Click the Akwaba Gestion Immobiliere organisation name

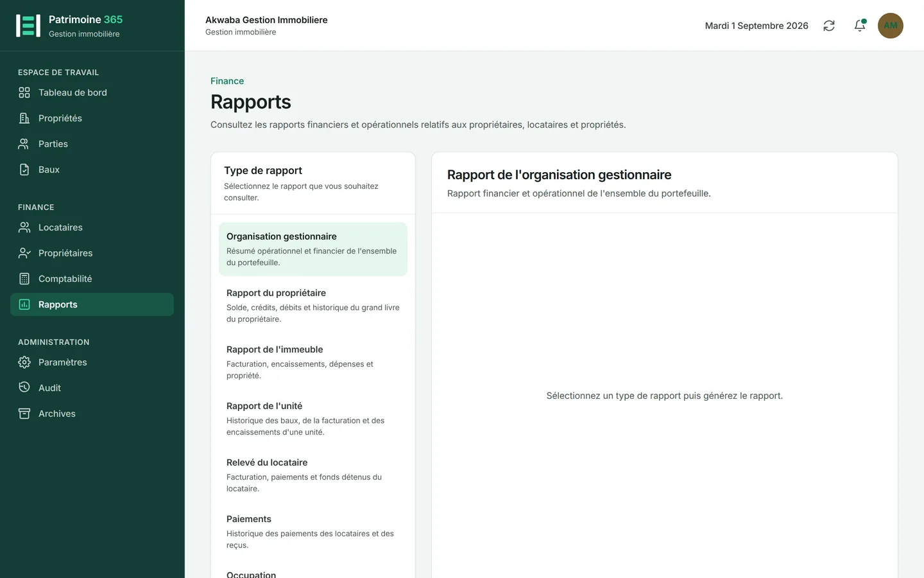click(266, 20)
